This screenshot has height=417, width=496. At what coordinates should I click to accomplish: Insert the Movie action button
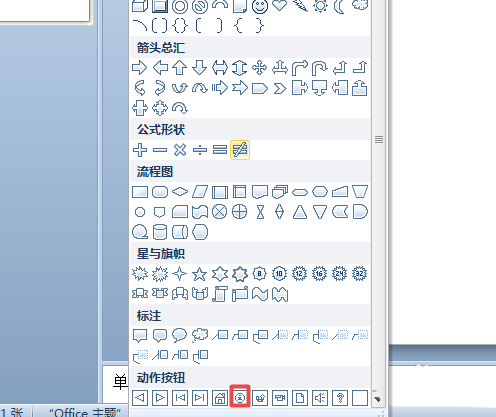pos(280,398)
